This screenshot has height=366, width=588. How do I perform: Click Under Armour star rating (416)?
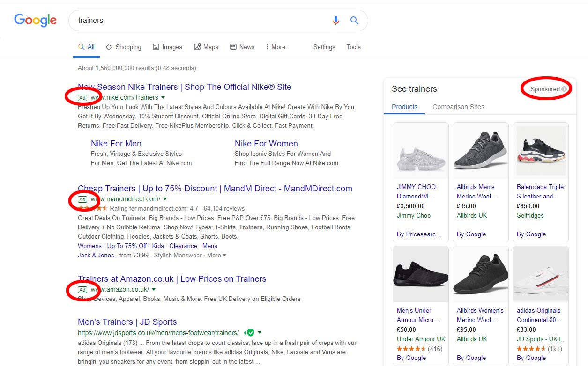tap(411, 349)
